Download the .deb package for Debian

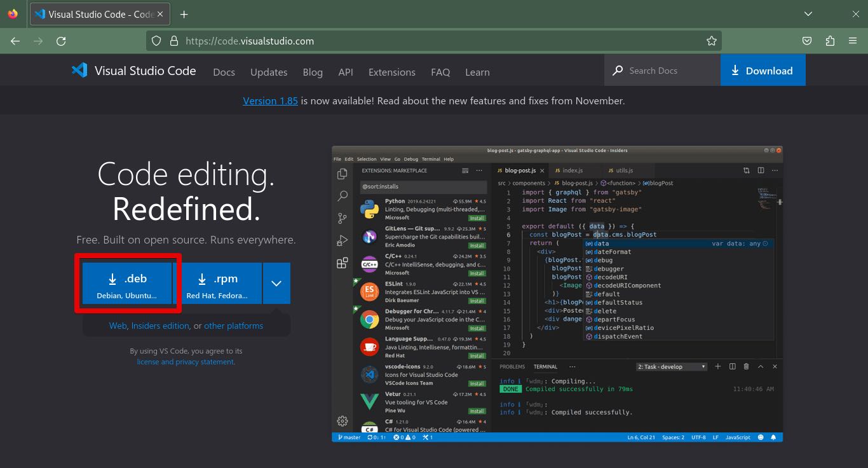point(127,283)
